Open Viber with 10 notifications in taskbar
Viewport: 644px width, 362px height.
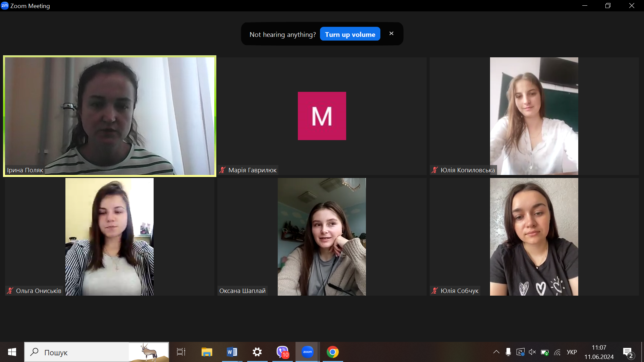[282, 352]
